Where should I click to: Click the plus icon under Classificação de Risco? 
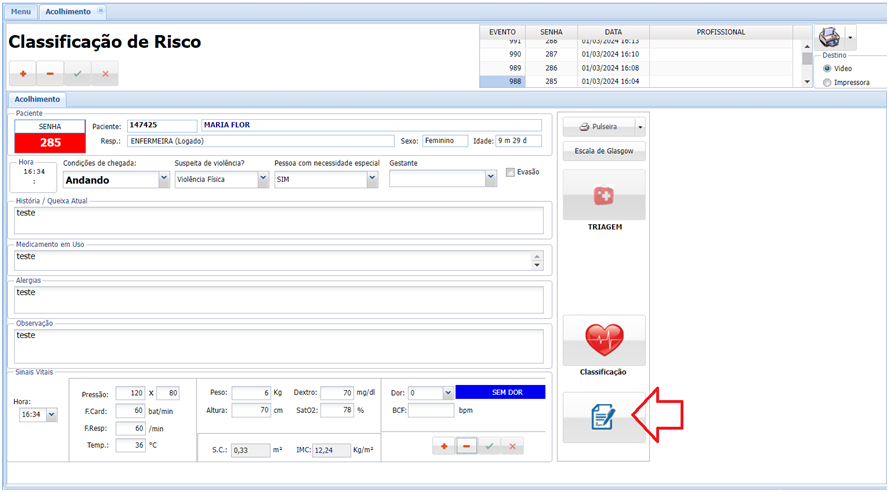(x=22, y=74)
